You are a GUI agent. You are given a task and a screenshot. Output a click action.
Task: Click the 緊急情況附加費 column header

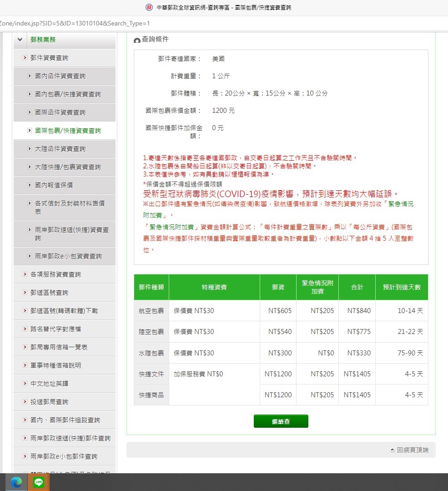click(x=317, y=287)
